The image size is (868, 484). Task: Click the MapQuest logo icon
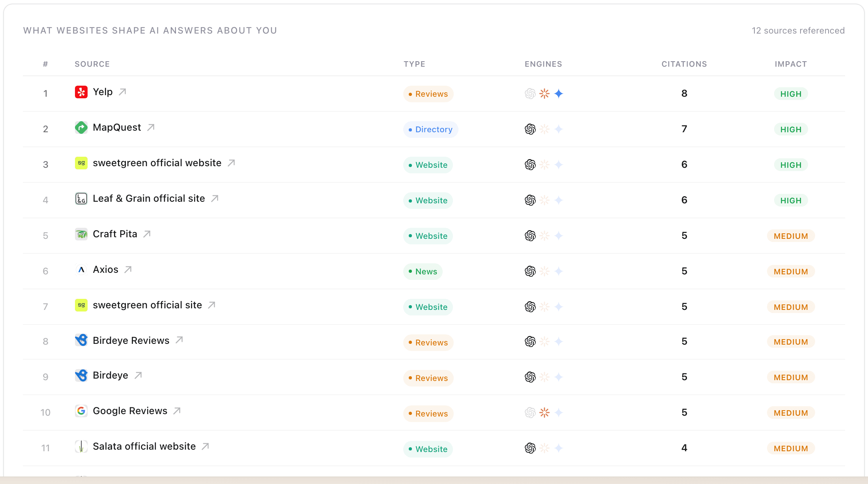[81, 128]
